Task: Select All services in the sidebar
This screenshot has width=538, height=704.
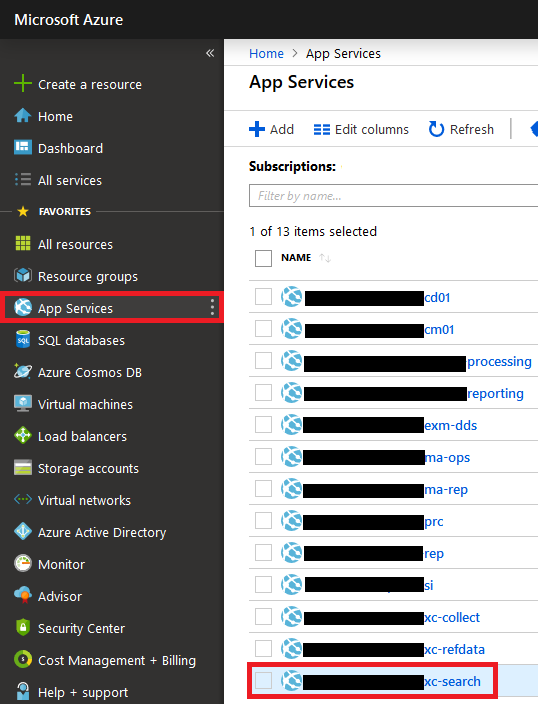Action: click(70, 180)
